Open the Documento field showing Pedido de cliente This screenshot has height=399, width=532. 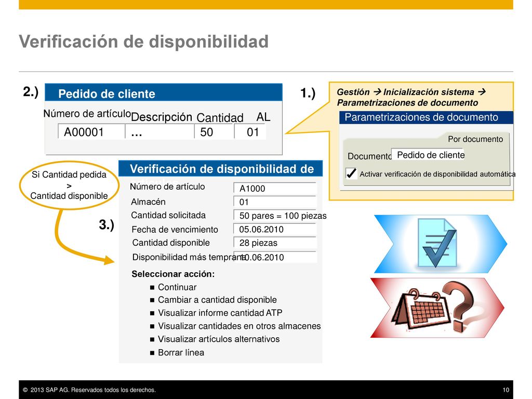point(428,155)
